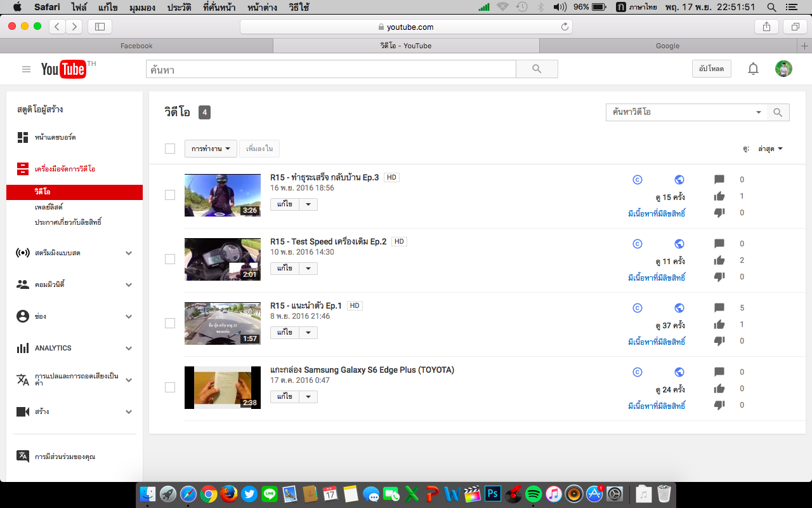The height and width of the screenshot is (508, 812).
Task: Click the copyright icon for แนะนำตัว Ep.1
Action: 638,308
